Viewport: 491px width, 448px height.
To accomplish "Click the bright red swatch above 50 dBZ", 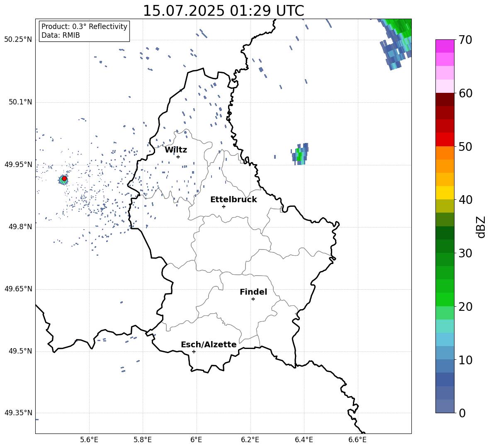I will 445,140.
